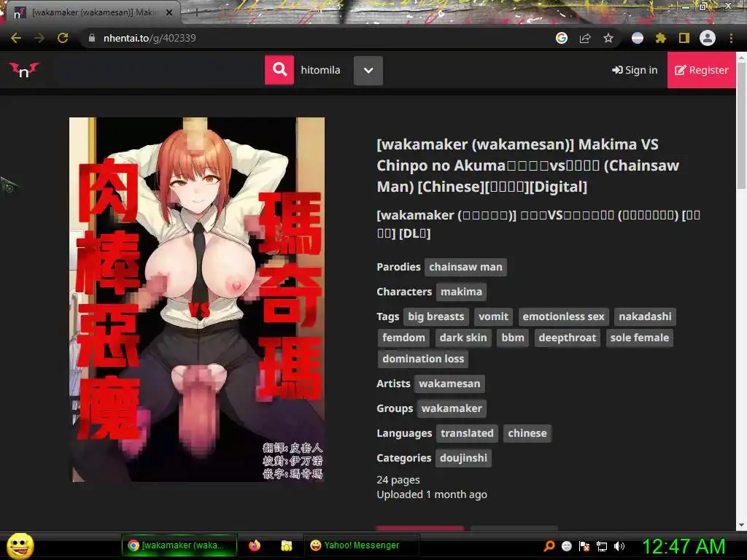The height and width of the screenshot is (560, 747).
Task: Expand the header dropdown chevron
Action: 368,71
